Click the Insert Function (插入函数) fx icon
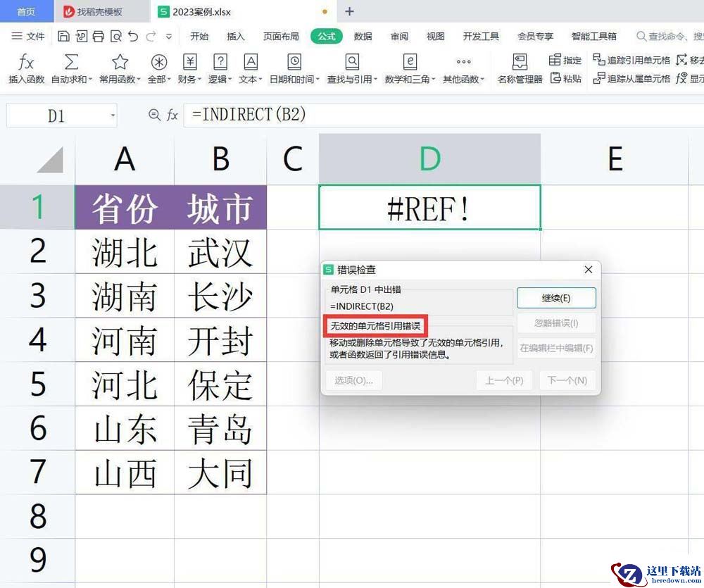The height and width of the screenshot is (588, 704). point(26,63)
